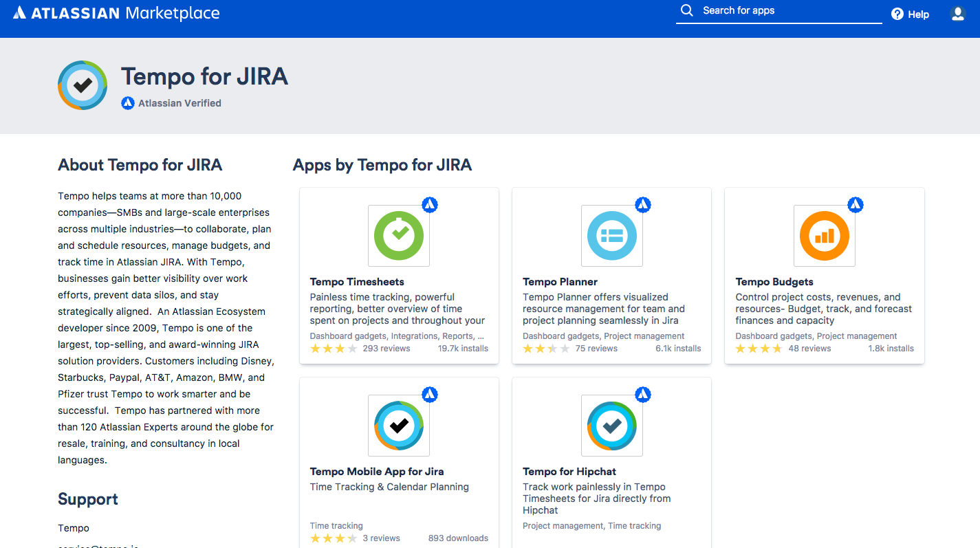This screenshot has width=980, height=548.
Task: Click verified badge on Tempo Planner card
Action: coord(642,204)
